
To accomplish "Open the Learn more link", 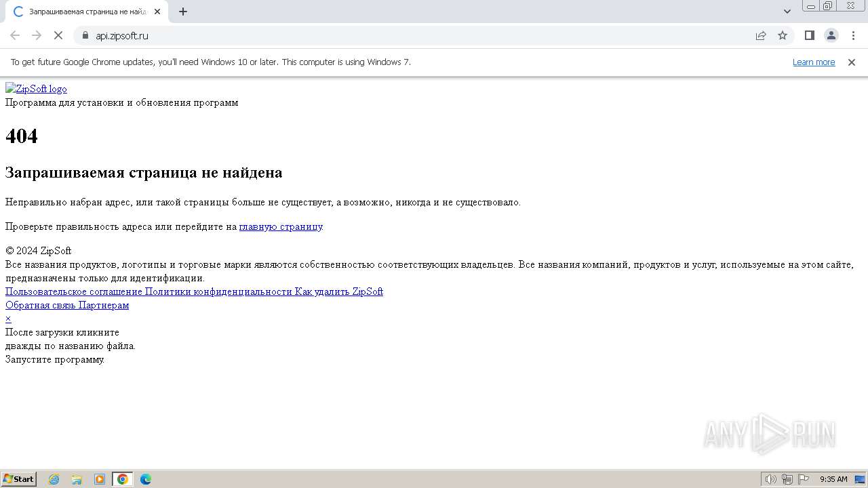I will click(x=814, y=62).
